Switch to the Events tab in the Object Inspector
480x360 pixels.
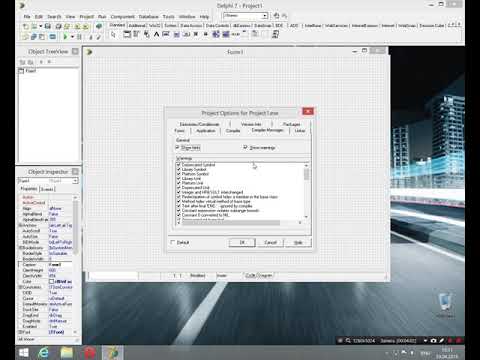(47, 189)
